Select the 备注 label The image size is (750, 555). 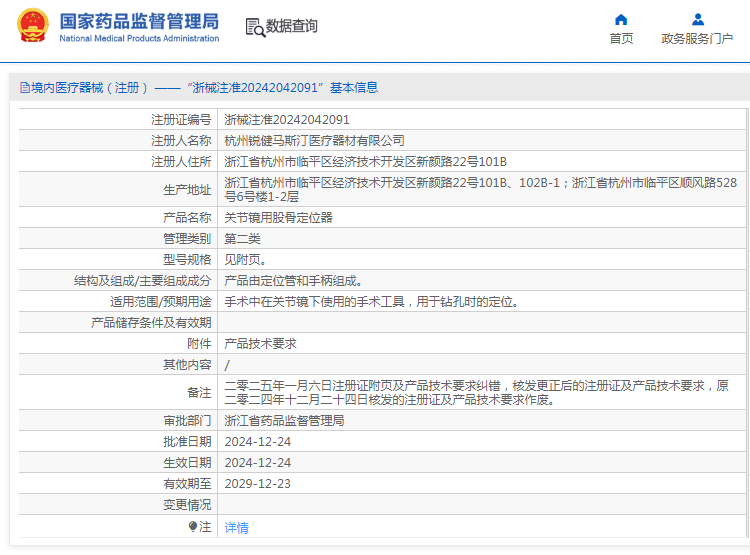pos(199,393)
